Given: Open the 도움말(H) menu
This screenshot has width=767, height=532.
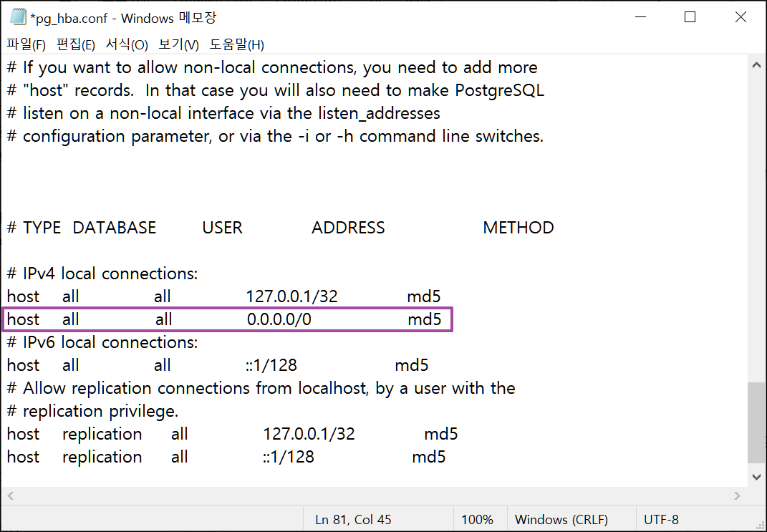Looking at the screenshot, I should coord(235,44).
